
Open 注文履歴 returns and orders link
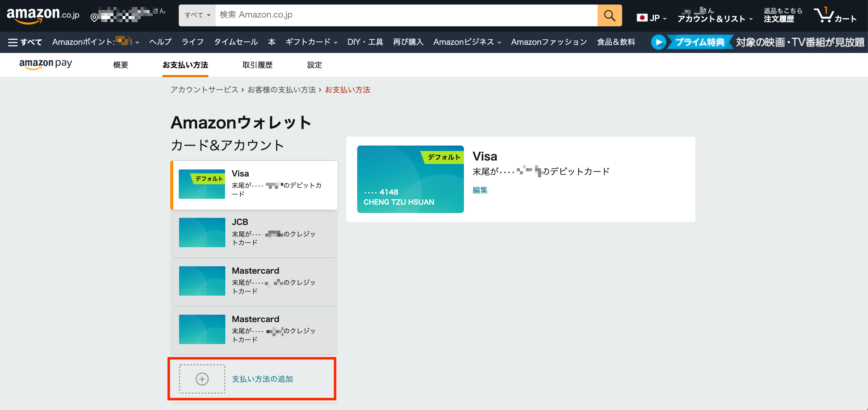(x=783, y=15)
